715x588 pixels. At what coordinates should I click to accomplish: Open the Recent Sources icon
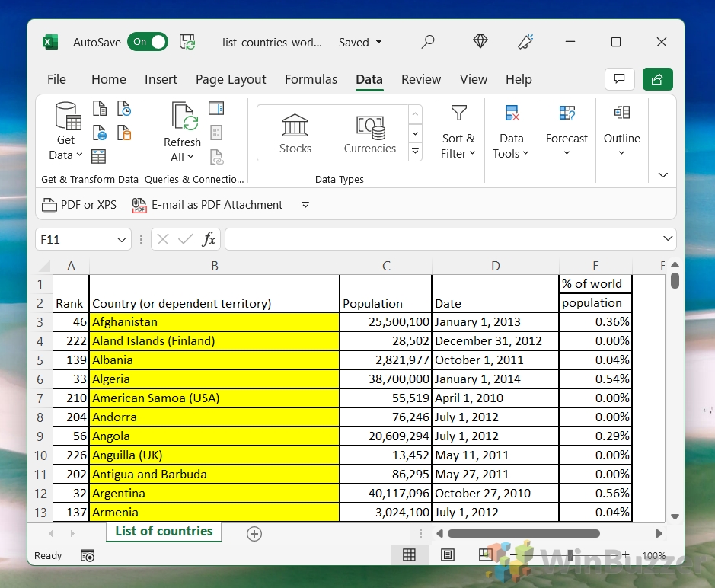126,110
